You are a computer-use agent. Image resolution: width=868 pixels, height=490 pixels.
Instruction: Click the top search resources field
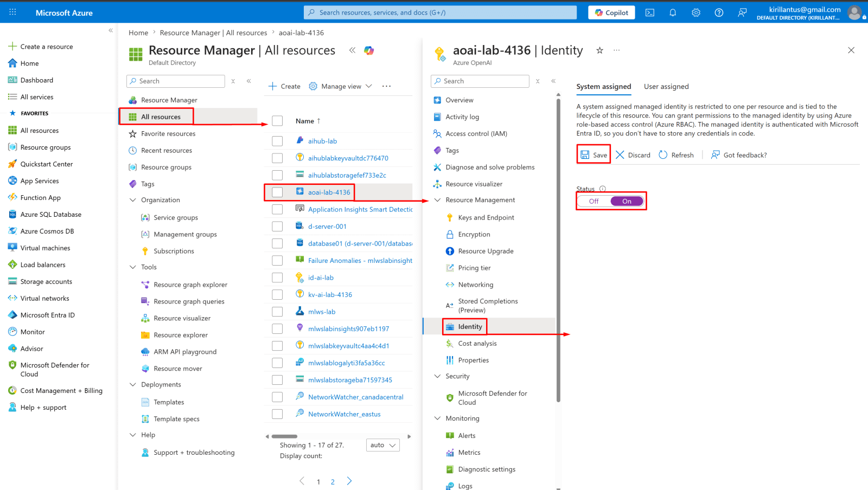pyautogui.click(x=441, y=12)
